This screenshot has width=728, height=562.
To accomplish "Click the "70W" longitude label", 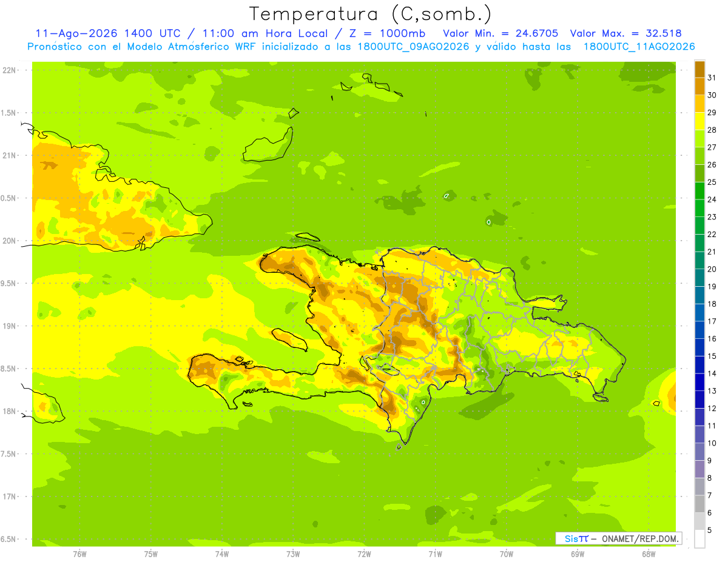I will (507, 554).
